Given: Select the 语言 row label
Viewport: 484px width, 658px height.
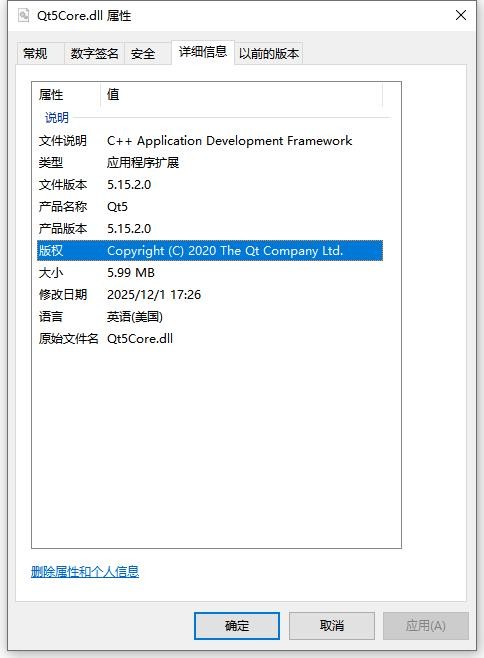Looking at the screenshot, I should click(x=51, y=316).
